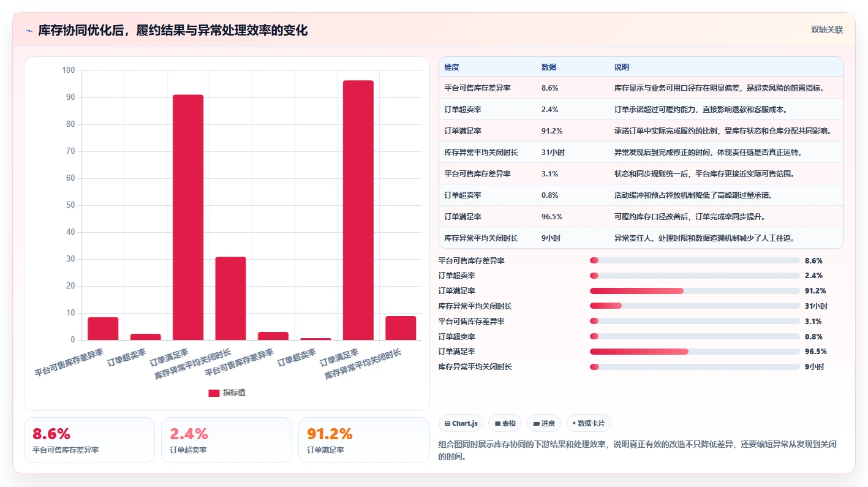Click the page title 库存协同优化后
This screenshot has height=487, width=868.
click(173, 31)
